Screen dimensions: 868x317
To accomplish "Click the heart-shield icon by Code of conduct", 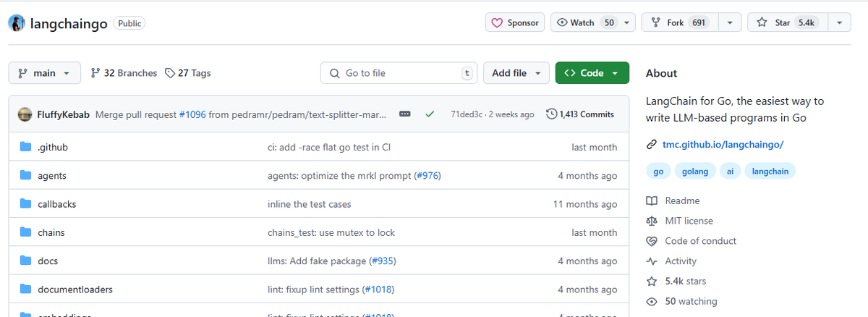I will (651, 241).
